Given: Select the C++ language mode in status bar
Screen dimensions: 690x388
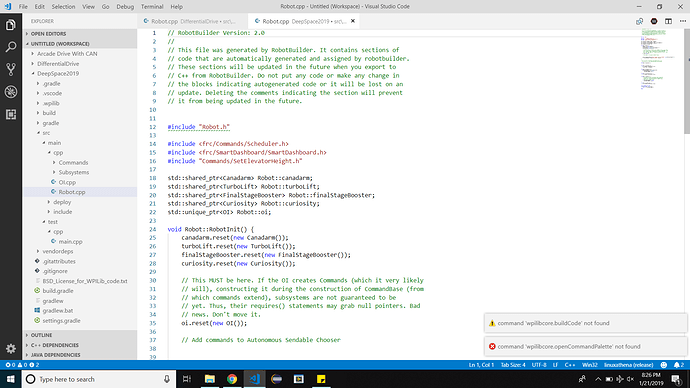Looking at the screenshot, I should (570, 365).
